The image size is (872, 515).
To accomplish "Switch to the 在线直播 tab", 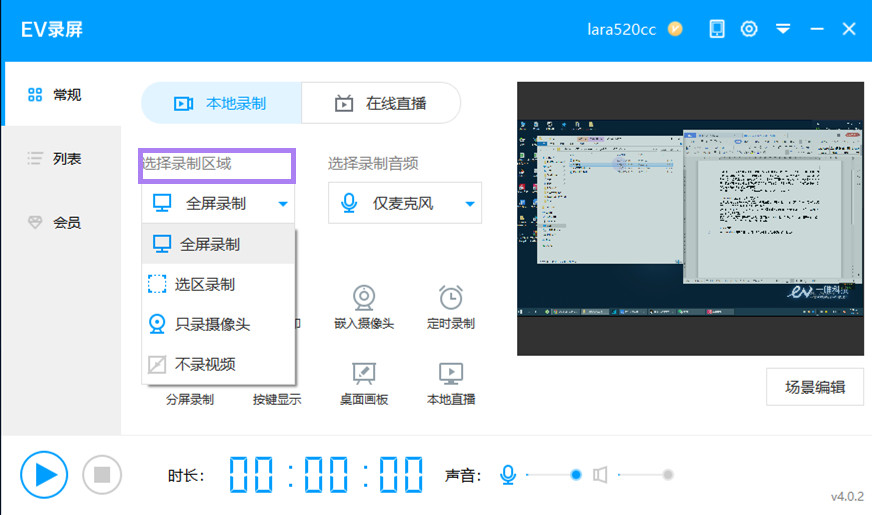I will 381,103.
